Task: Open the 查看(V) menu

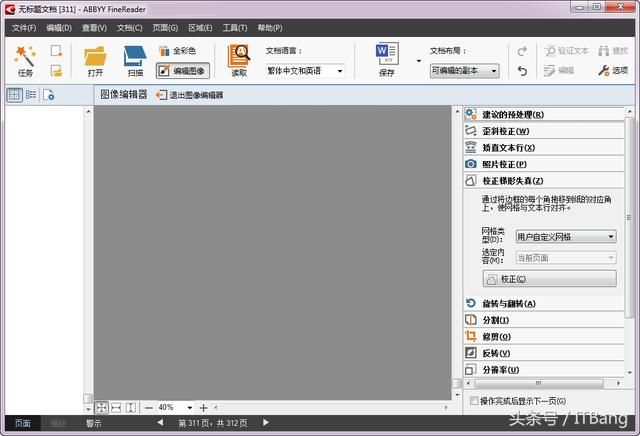Action: click(x=94, y=28)
